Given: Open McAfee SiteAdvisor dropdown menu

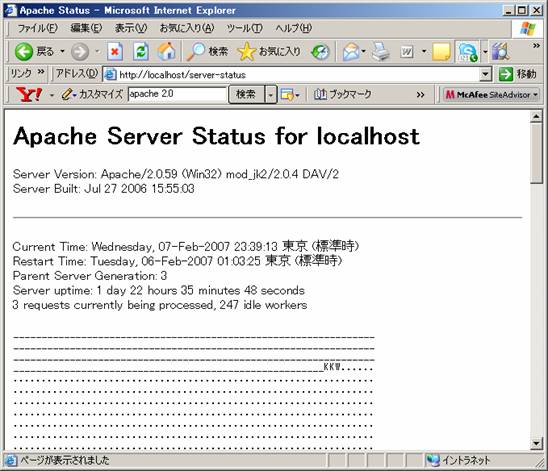Looking at the screenshot, I should pos(491,94).
